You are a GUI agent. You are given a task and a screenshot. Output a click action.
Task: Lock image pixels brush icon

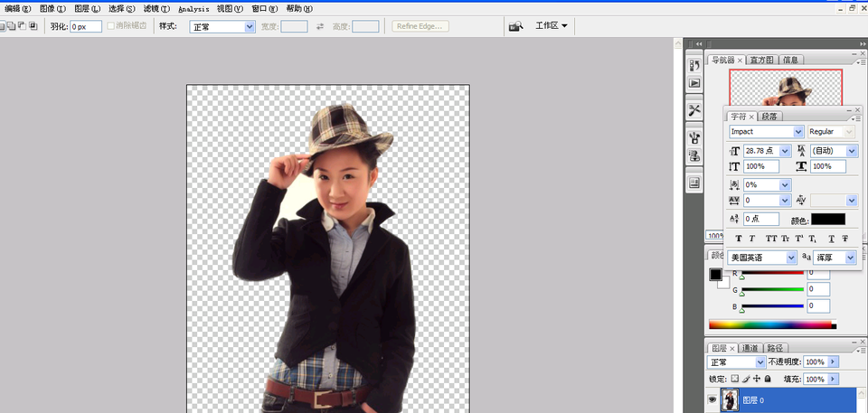point(746,380)
